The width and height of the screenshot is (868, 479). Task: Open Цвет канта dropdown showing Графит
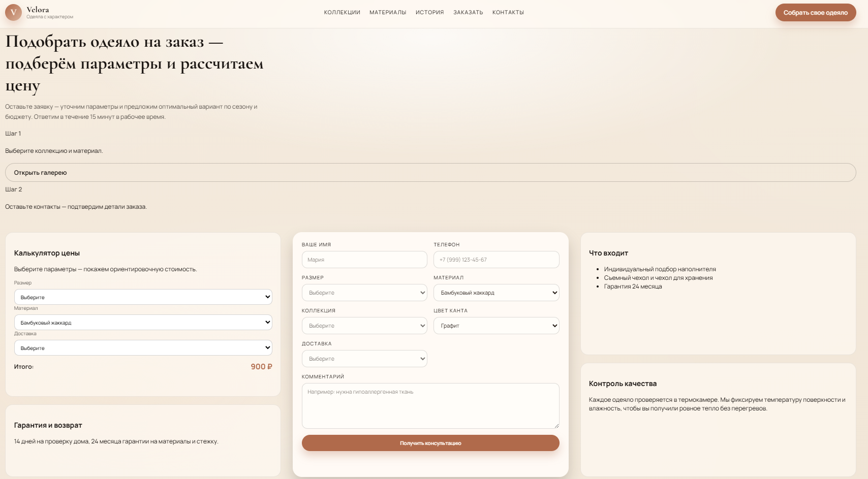[497, 326]
